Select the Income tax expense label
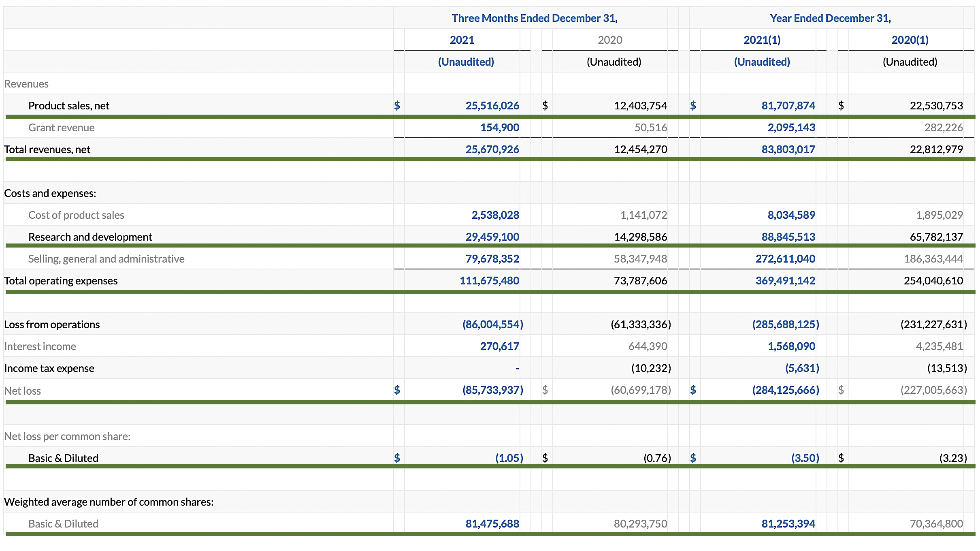980x551 pixels. [x=49, y=368]
